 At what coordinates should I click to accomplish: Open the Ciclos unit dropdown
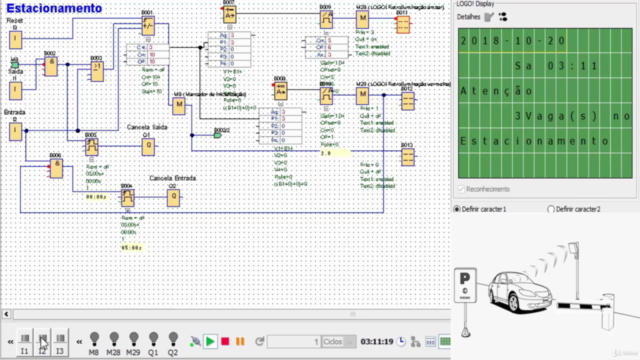[339, 342]
